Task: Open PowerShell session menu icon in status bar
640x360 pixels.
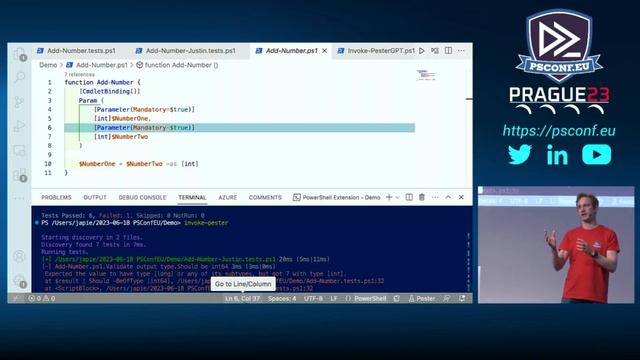Action: pyautogui.click(x=396, y=298)
